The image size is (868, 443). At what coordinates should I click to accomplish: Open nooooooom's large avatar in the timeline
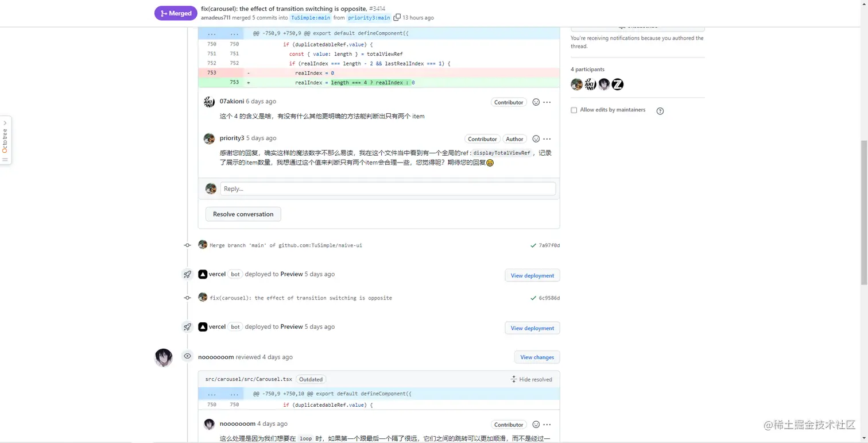click(164, 357)
